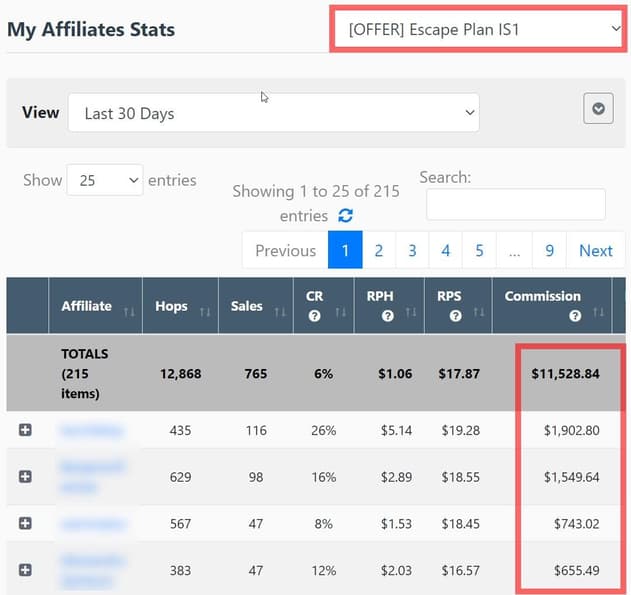Open the show 25 entries dropdown
The width and height of the screenshot is (631, 595).
(x=105, y=180)
